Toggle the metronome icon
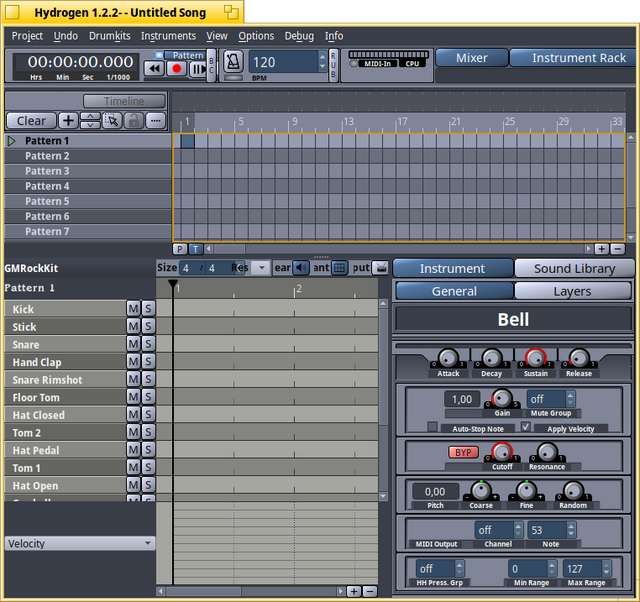640x602 pixels. point(233,62)
